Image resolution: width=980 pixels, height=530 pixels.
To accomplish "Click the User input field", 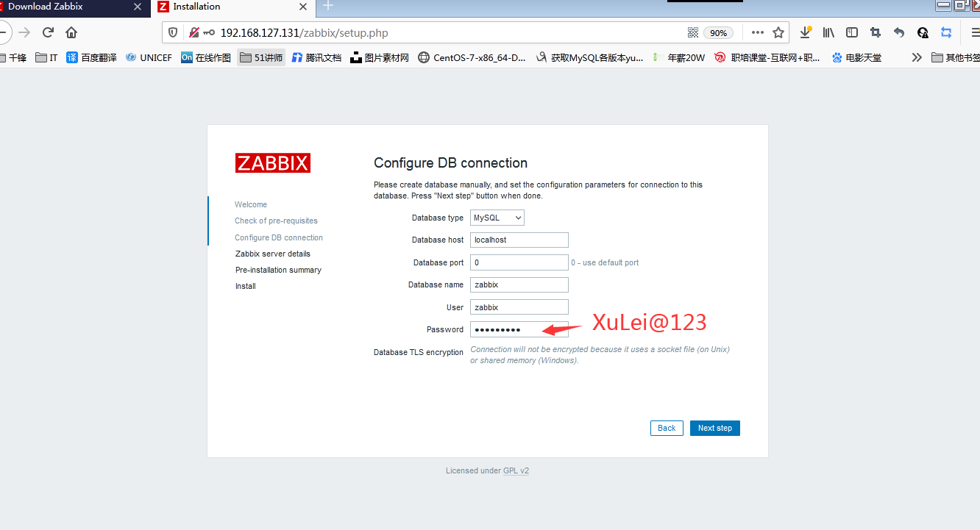I will 519,307.
